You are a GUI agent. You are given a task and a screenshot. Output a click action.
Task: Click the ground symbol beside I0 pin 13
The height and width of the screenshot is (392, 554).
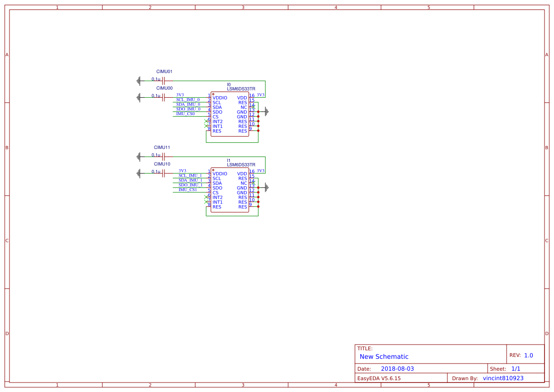265,111
